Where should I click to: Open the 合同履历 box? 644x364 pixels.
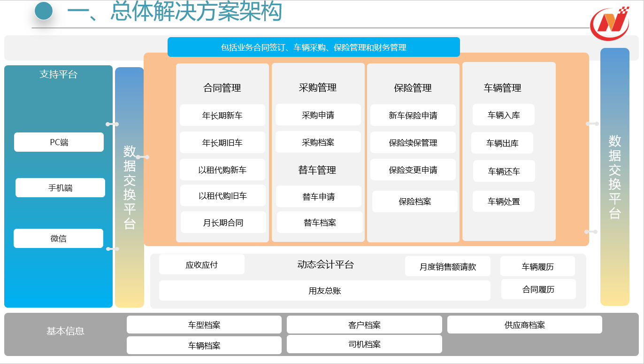(538, 289)
